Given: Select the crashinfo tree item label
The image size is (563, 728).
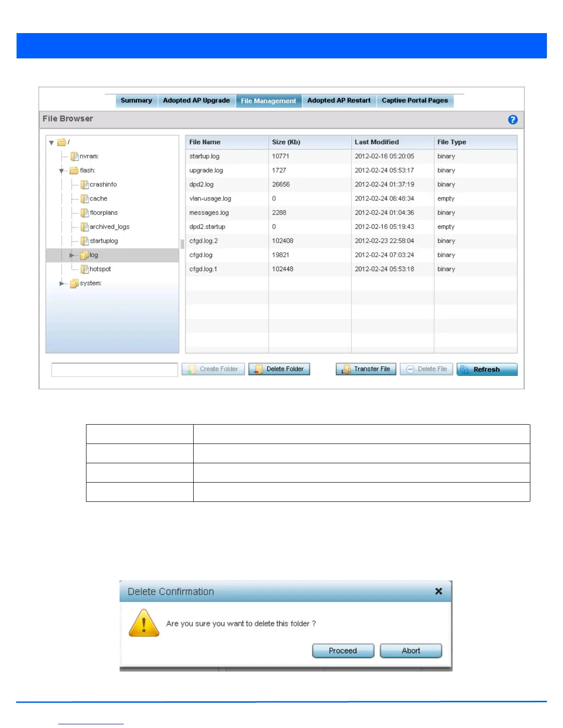Looking at the screenshot, I should pyautogui.click(x=103, y=185).
